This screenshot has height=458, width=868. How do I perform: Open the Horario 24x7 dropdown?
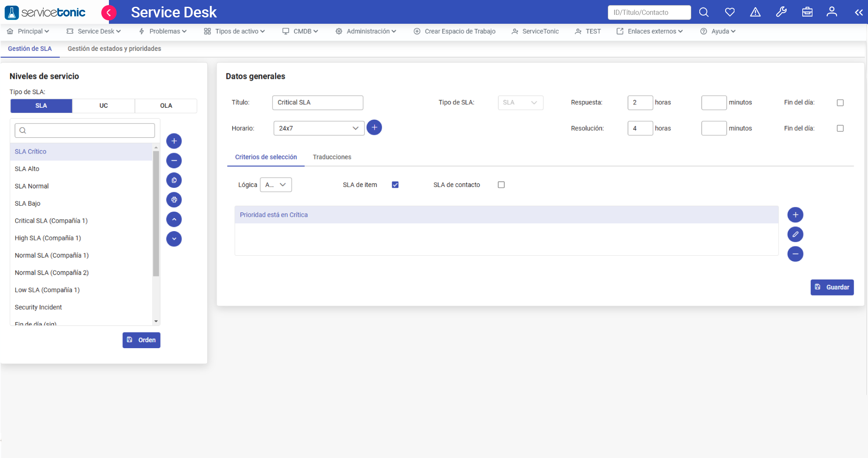coord(319,128)
